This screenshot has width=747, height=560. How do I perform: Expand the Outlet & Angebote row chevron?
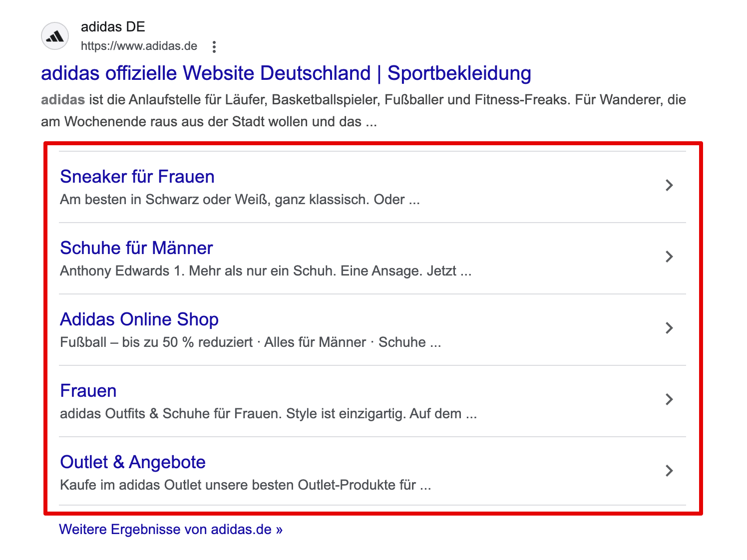[669, 471]
